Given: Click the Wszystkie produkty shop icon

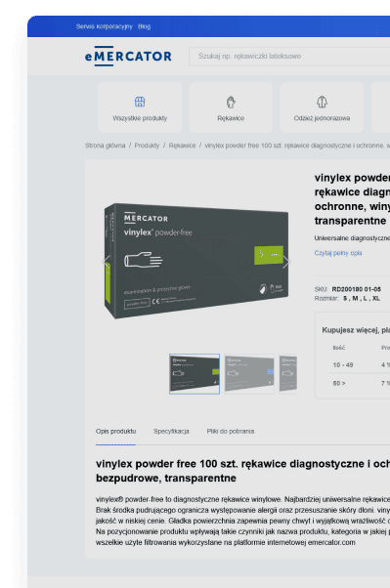Looking at the screenshot, I should pos(140,102).
